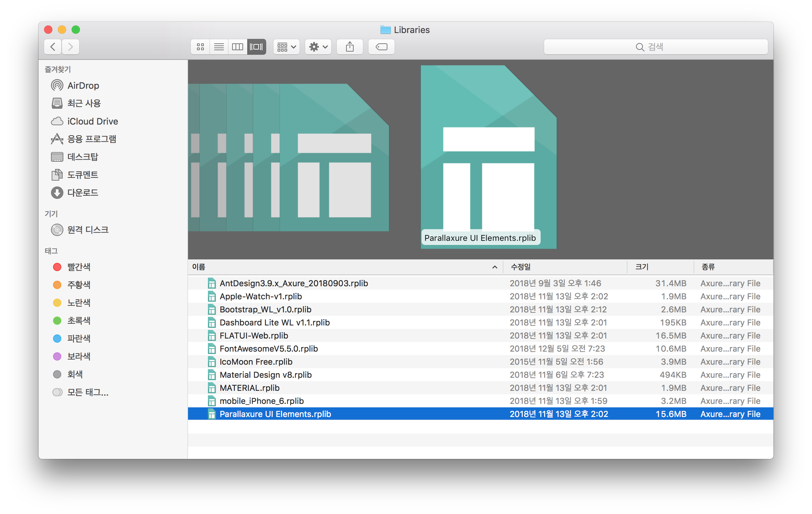Screen dimensions: 812x514
Task: Go back with the back arrow
Action: [53, 47]
